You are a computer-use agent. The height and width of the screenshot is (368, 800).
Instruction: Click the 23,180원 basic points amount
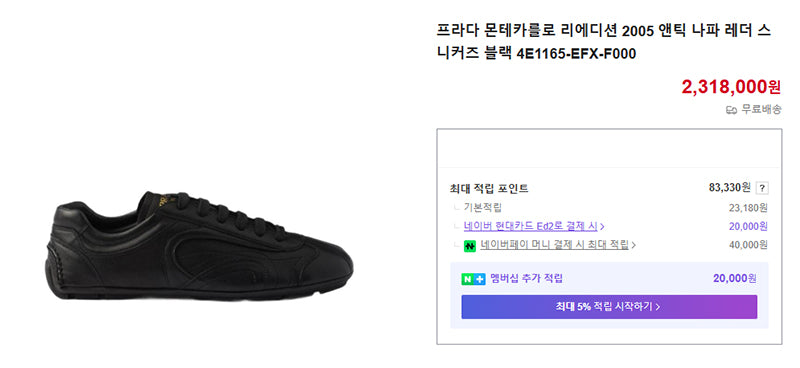(x=748, y=208)
